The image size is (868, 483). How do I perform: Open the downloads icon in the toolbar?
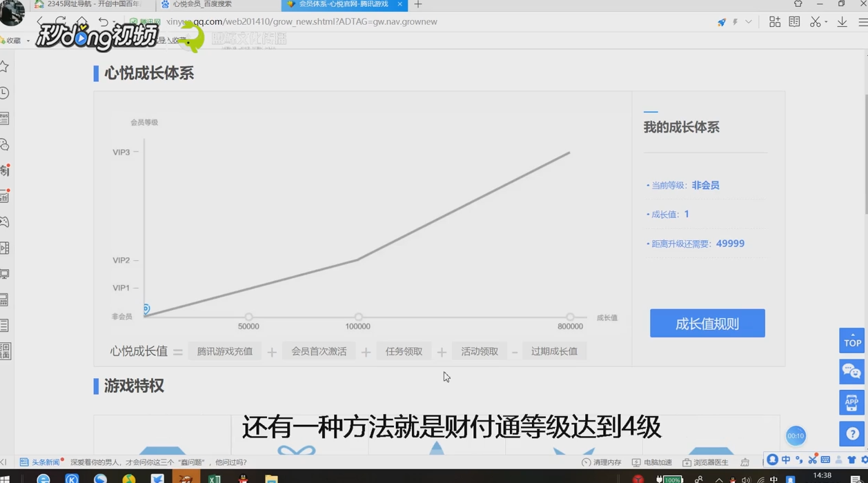(x=842, y=22)
